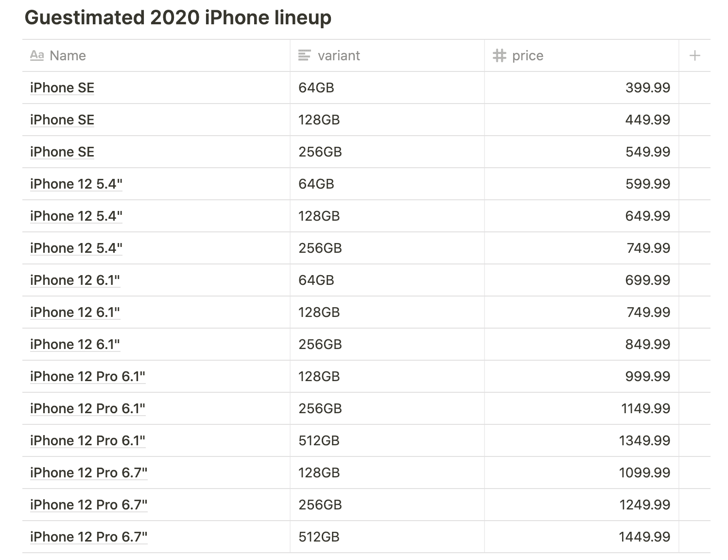
Task: Open the variant column header menu
Action: click(x=387, y=55)
